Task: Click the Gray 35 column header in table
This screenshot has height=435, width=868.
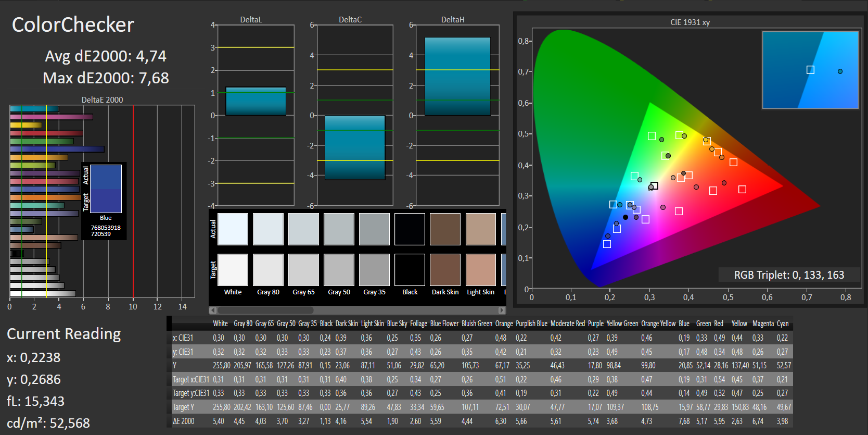Action: (x=307, y=324)
